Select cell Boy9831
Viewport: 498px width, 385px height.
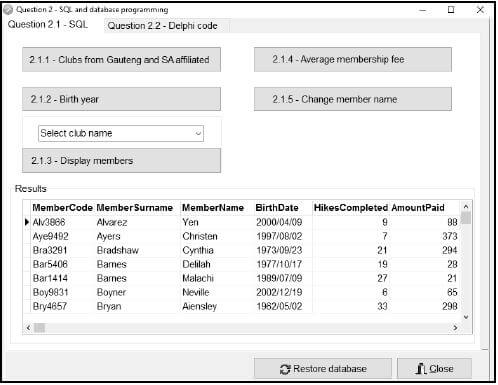pos(51,292)
